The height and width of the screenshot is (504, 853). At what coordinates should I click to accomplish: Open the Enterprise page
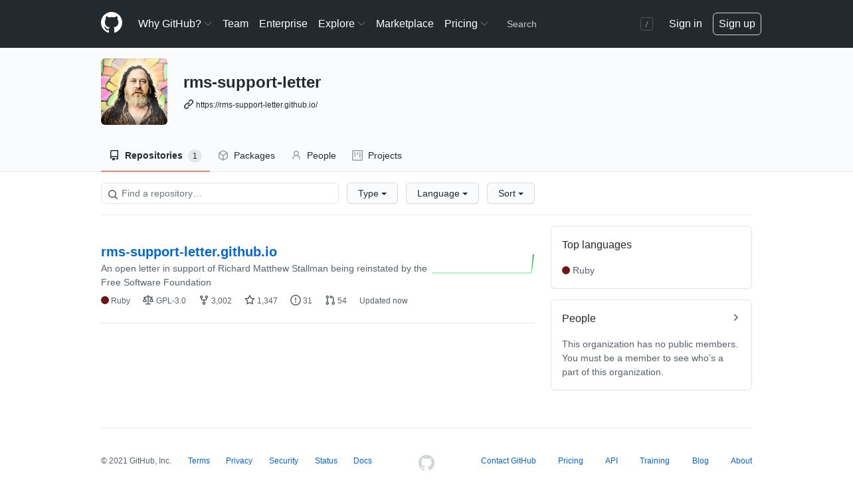[x=283, y=24]
